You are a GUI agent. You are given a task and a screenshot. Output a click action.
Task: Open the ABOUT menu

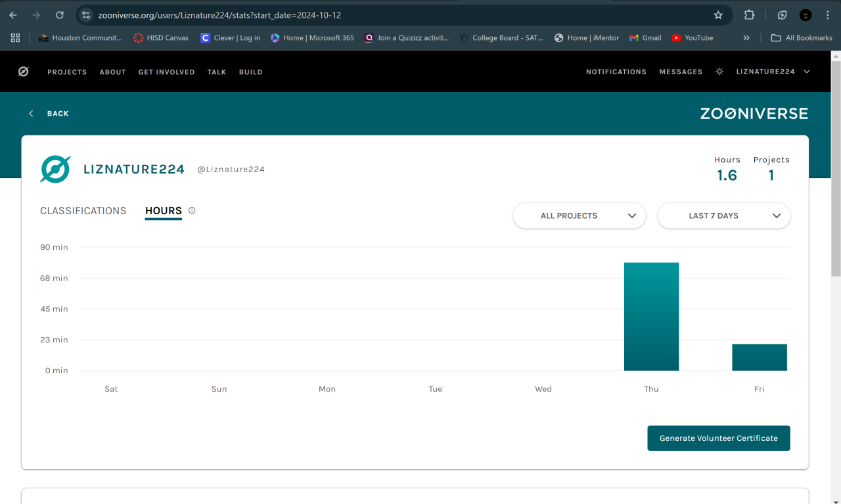(x=113, y=72)
